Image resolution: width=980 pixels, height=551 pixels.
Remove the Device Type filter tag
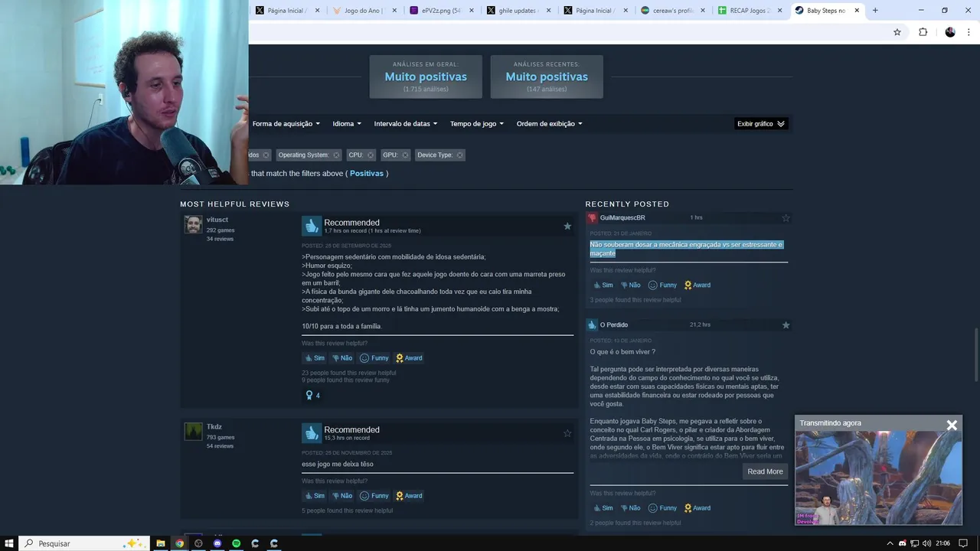pyautogui.click(x=459, y=155)
